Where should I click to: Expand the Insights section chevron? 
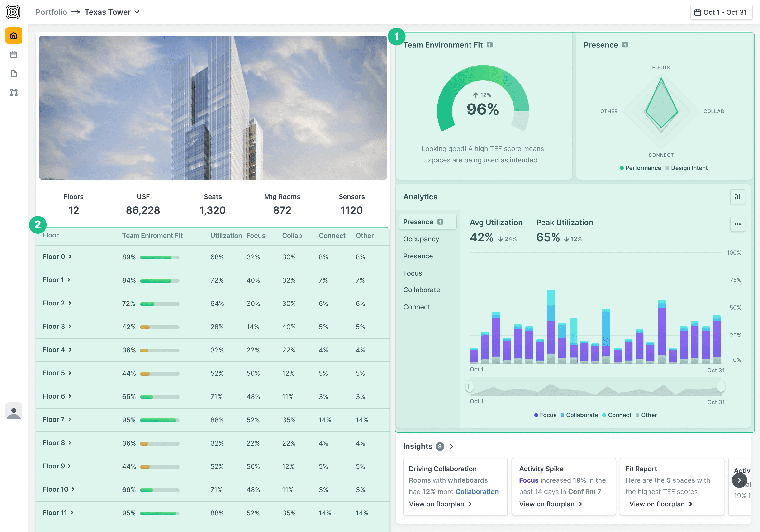[451, 446]
